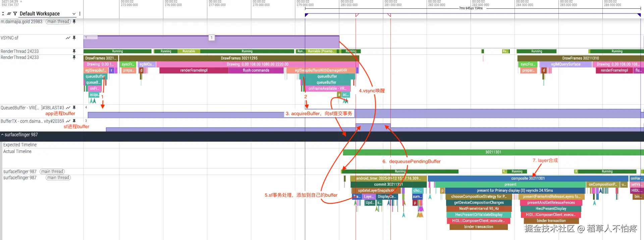Open the track sort order icon
The image size is (644, 240).
click(9, 14)
